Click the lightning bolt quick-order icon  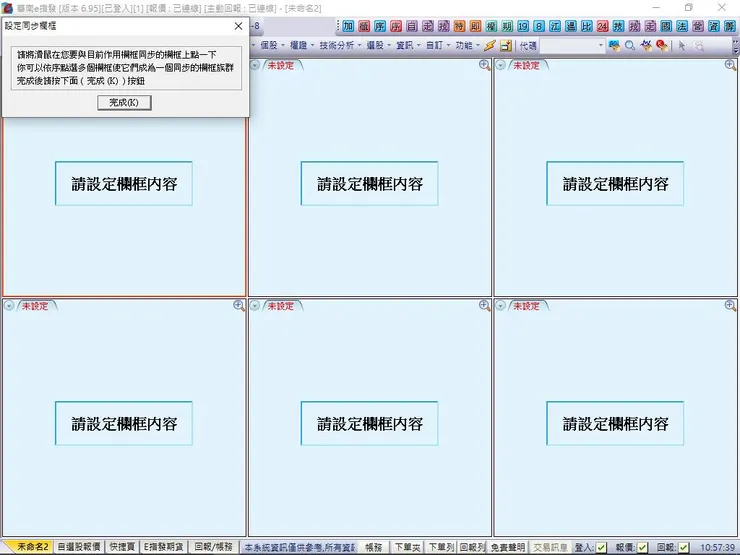(490, 46)
